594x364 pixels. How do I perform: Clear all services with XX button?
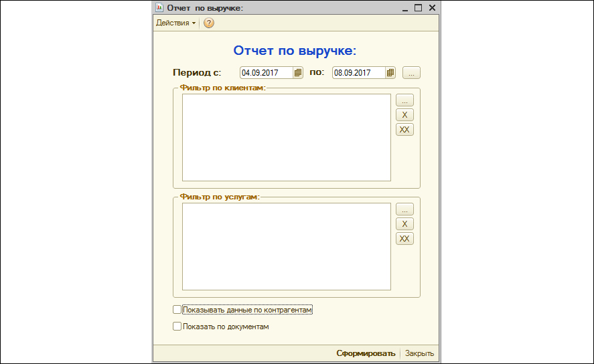404,239
